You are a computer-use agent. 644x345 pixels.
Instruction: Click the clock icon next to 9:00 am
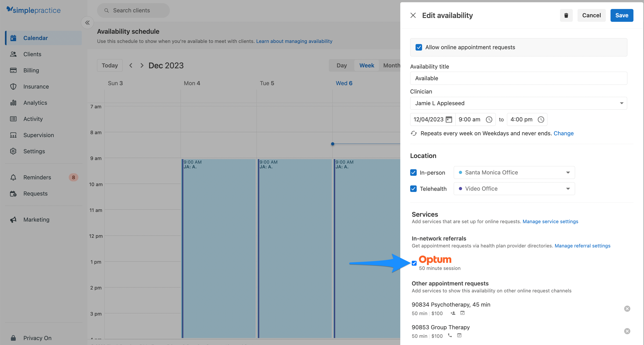pos(489,119)
